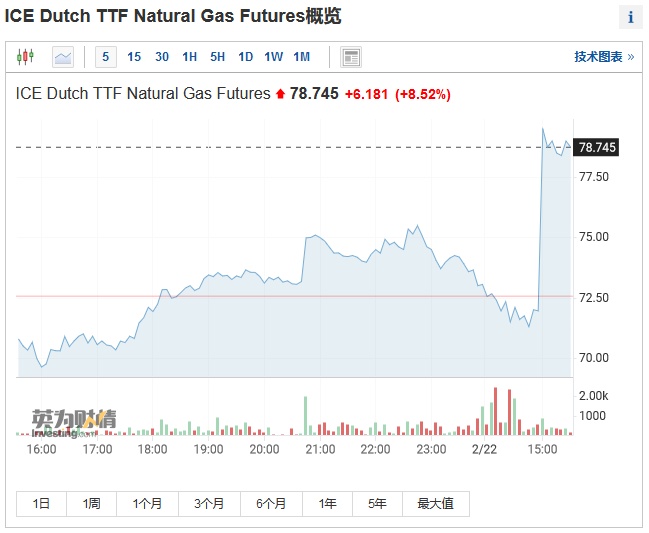Select the 3个月 range tab

[x=209, y=504]
